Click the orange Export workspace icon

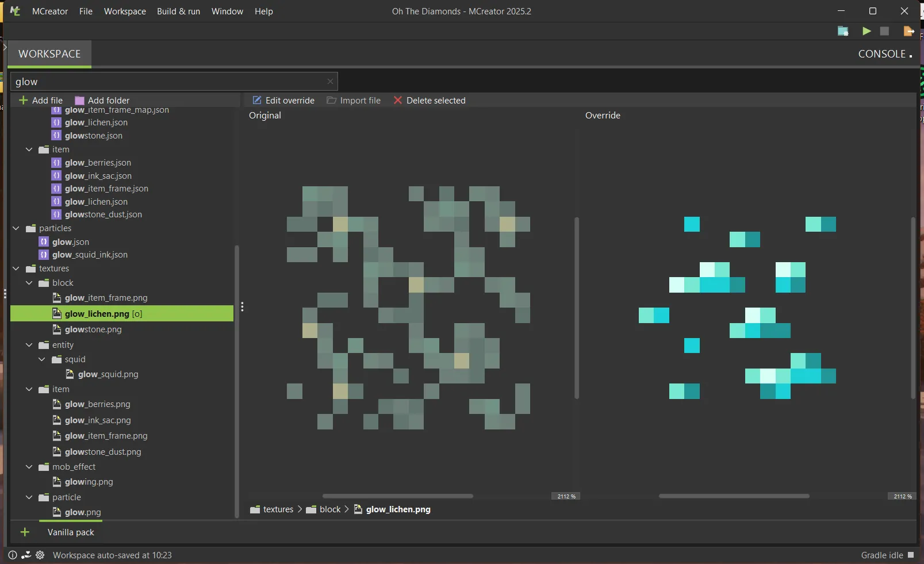point(908,31)
